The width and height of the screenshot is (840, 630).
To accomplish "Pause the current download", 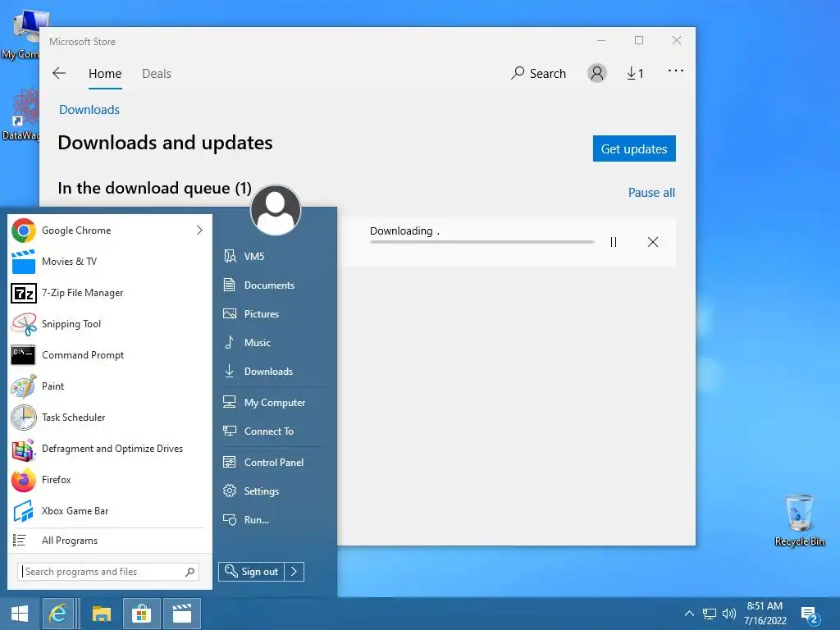I will tap(614, 242).
